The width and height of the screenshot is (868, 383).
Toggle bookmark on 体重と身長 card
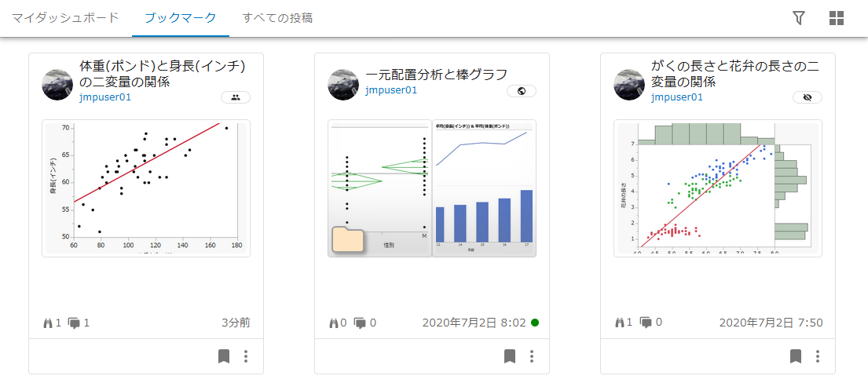[224, 356]
